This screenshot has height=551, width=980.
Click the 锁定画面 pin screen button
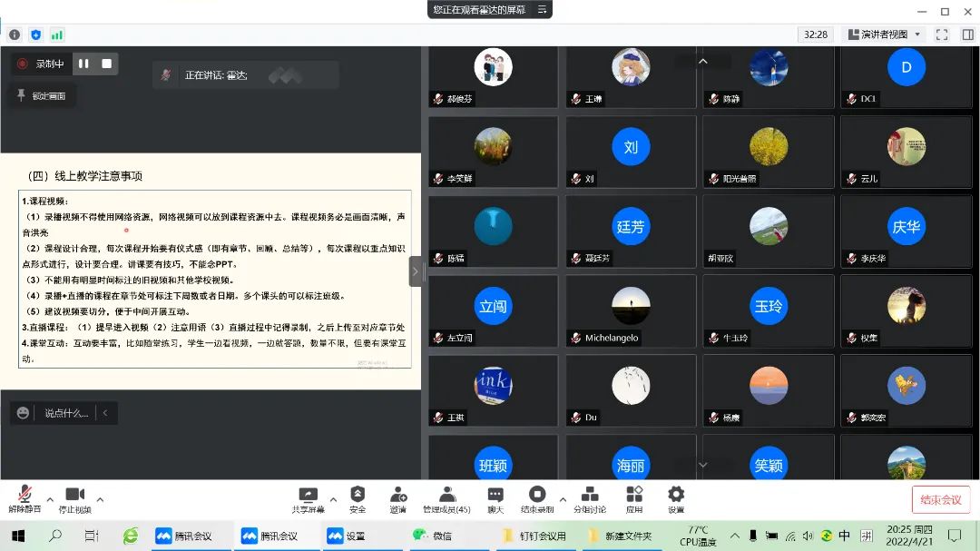43,95
